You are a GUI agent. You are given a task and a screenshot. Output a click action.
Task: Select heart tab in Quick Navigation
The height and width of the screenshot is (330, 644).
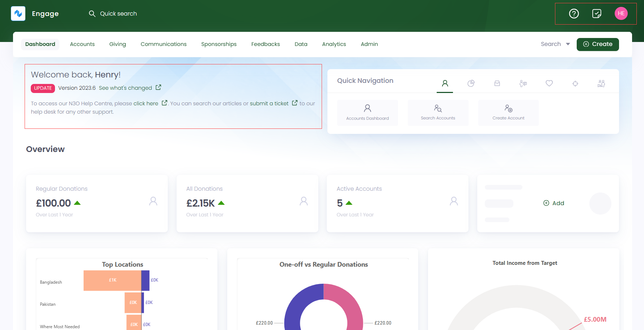coord(549,84)
